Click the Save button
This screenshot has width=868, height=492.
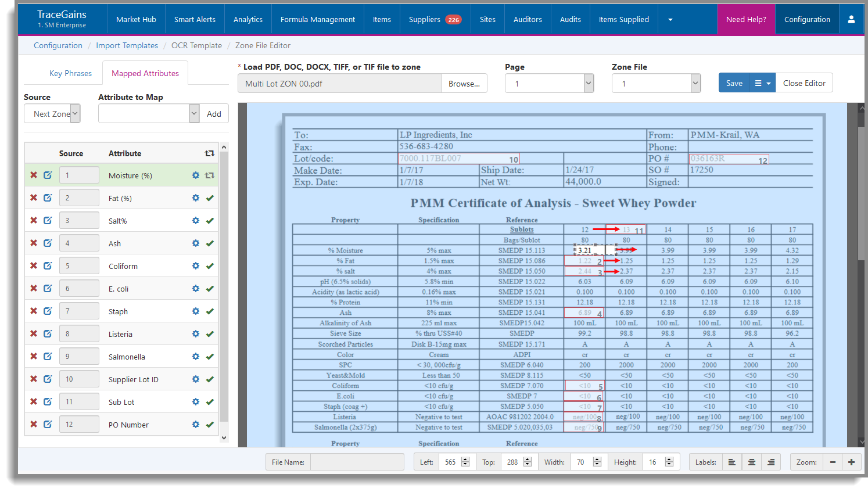point(734,83)
